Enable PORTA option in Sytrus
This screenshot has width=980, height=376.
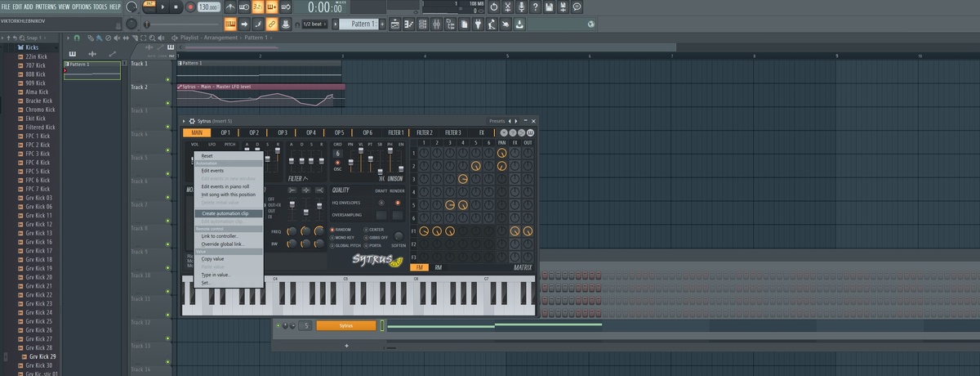pyautogui.click(x=372, y=245)
